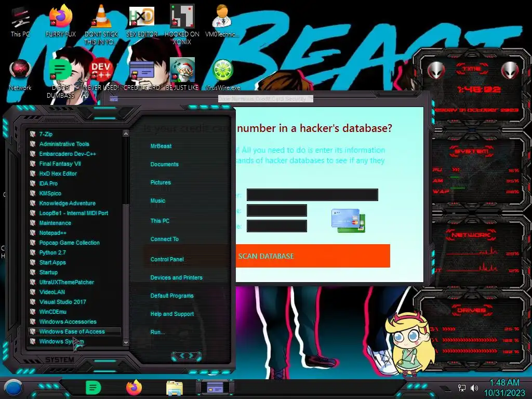Expand the Visual Studio 2017 folder
532x399 pixels.
pos(62,302)
